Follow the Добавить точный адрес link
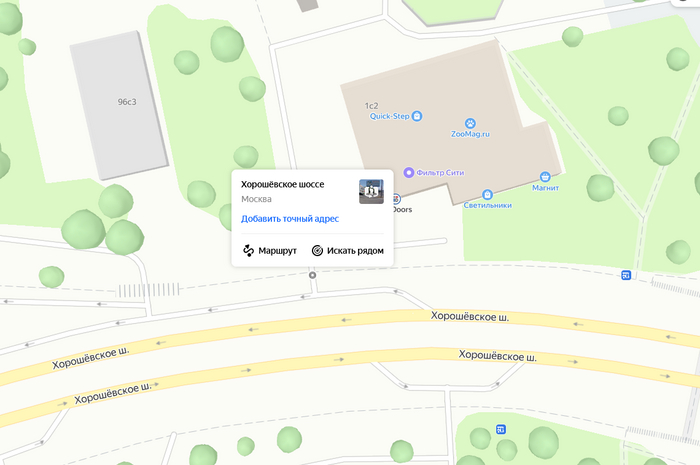Viewport: 700px width, 465px height. (x=290, y=219)
